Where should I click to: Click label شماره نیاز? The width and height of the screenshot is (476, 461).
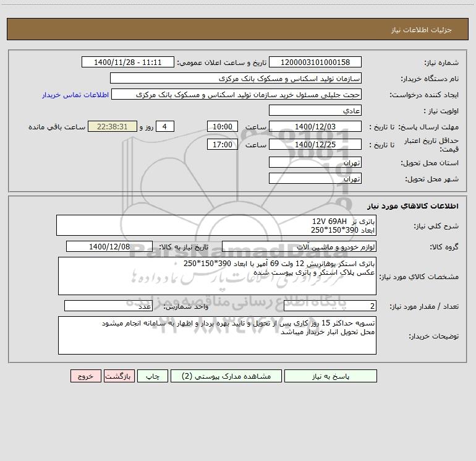click(441, 62)
